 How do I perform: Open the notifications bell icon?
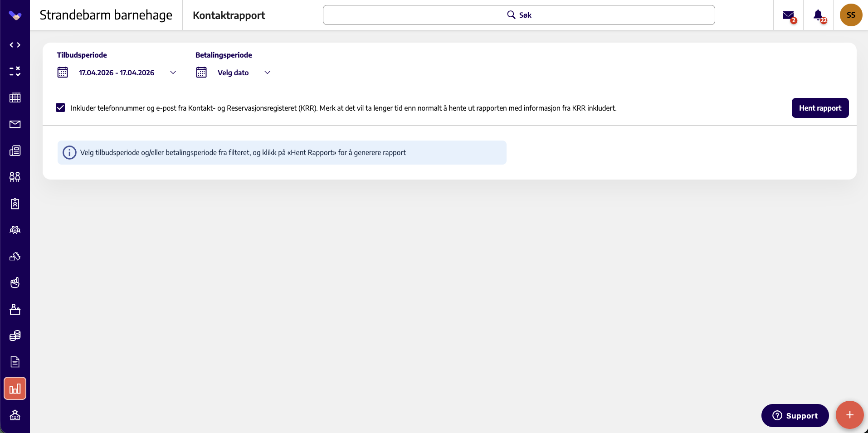818,15
